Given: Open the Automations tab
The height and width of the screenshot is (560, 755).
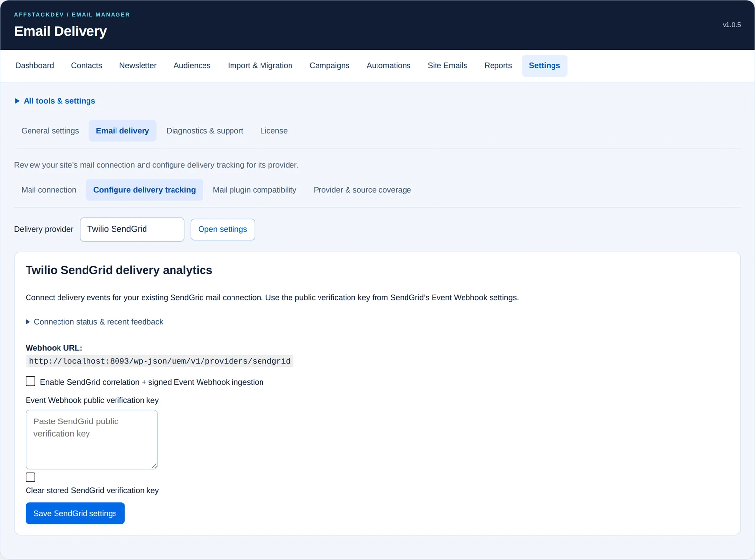Looking at the screenshot, I should point(388,66).
